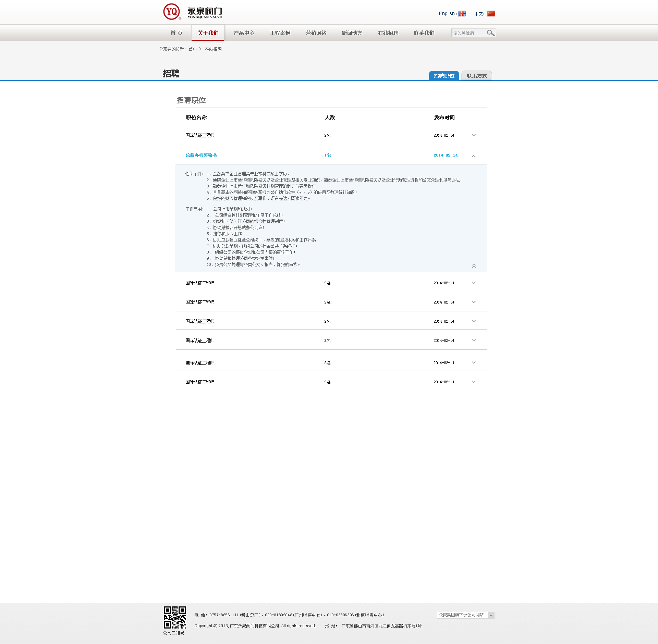Switch language using the China flag
Screen dimensions: 658x644
click(491, 14)
